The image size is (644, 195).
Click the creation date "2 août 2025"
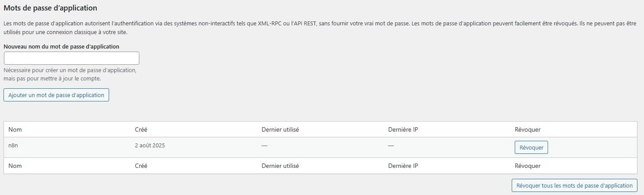(x=150, y=146)
